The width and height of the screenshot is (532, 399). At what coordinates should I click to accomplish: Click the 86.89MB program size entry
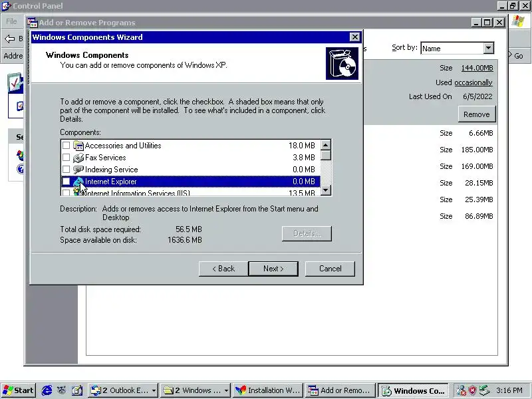pyautogui.click(x=479, y=216)
